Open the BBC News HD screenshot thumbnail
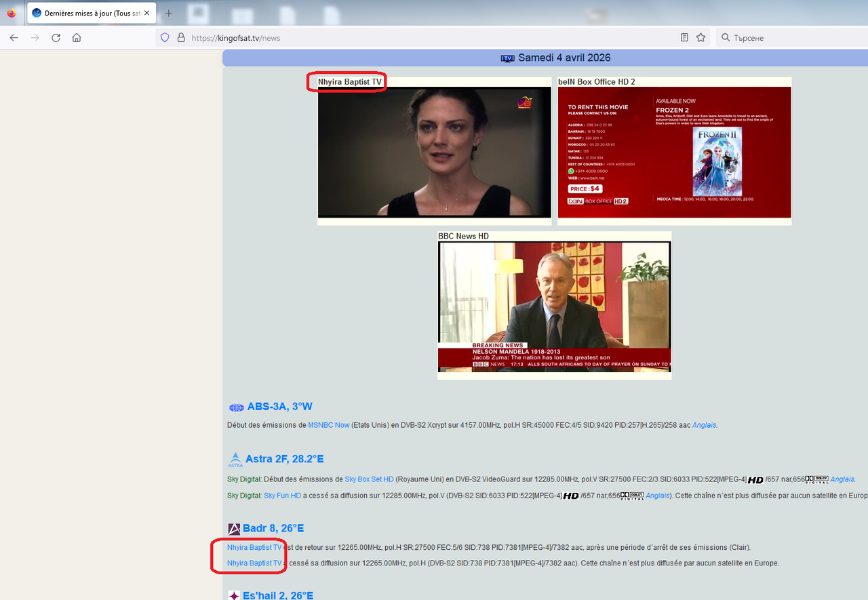Image resolution: width=868 pixels, height=600 pixels. pos(555,307)
